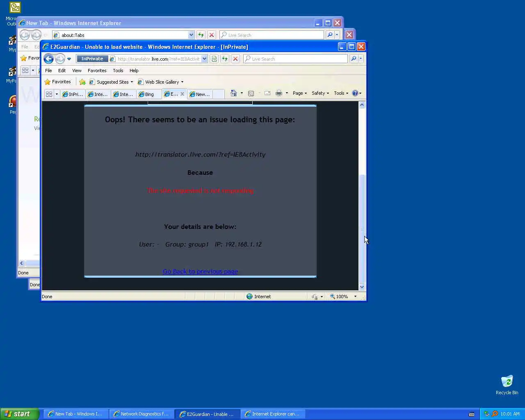
Task: Switch to Network Diagnostics taskbar button
Action: pyautogui.click(x=141, y=414)
